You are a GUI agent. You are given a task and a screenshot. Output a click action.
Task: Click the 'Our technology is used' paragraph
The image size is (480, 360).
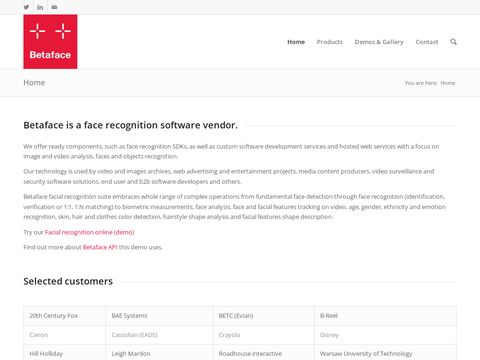pos(229,176)
